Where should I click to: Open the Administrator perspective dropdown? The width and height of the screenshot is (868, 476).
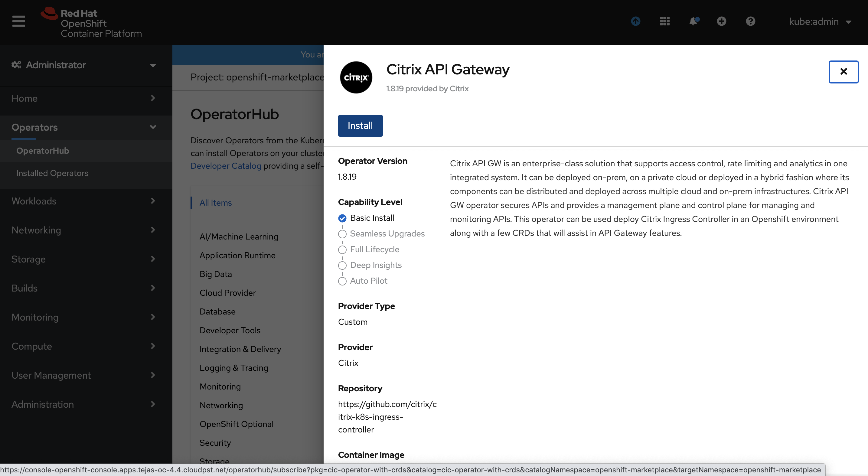coord(84,65)
